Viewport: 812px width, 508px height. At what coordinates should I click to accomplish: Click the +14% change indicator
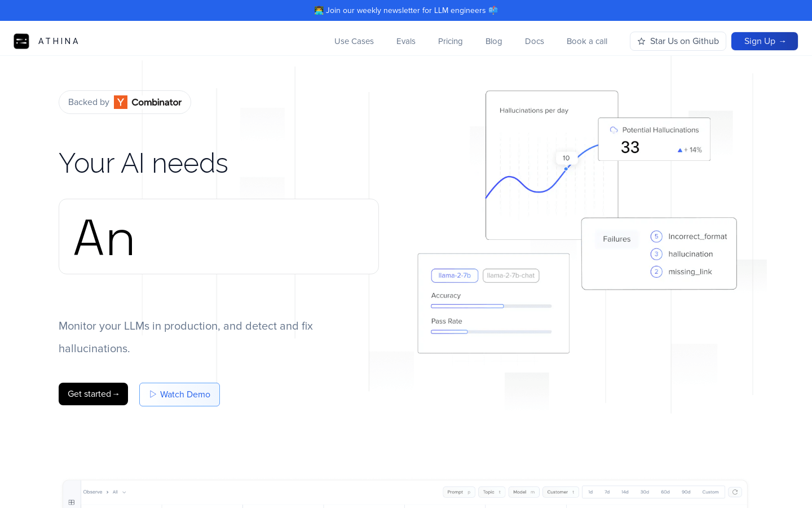[690, 150]
